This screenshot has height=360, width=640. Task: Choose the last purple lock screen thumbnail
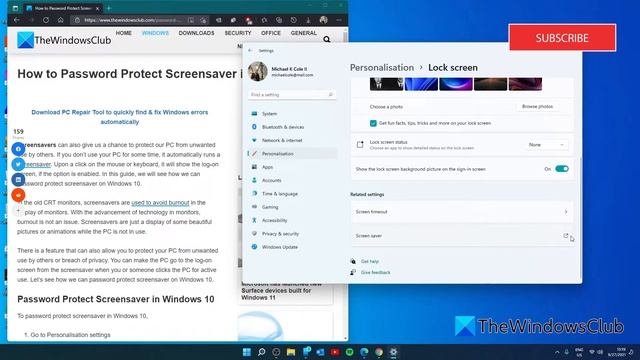525,84
